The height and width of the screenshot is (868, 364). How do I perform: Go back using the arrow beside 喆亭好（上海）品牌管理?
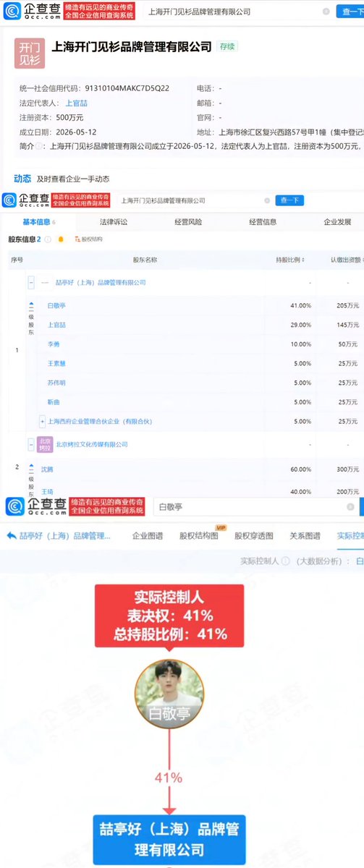(x=12, y=536)
